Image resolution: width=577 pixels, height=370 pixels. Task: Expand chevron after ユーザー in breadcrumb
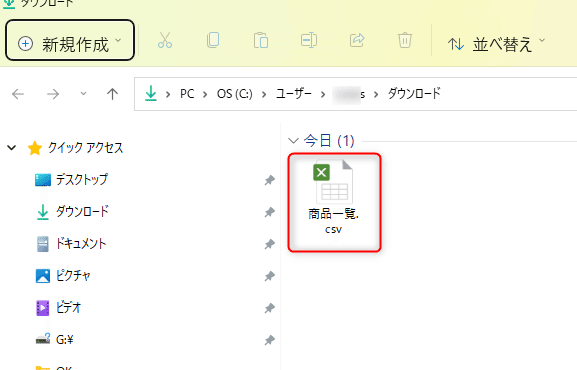(323, 95)
